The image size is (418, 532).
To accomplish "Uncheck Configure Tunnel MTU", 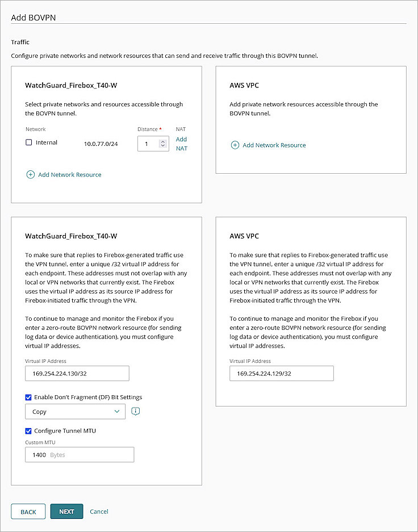I will coord(28,430).
